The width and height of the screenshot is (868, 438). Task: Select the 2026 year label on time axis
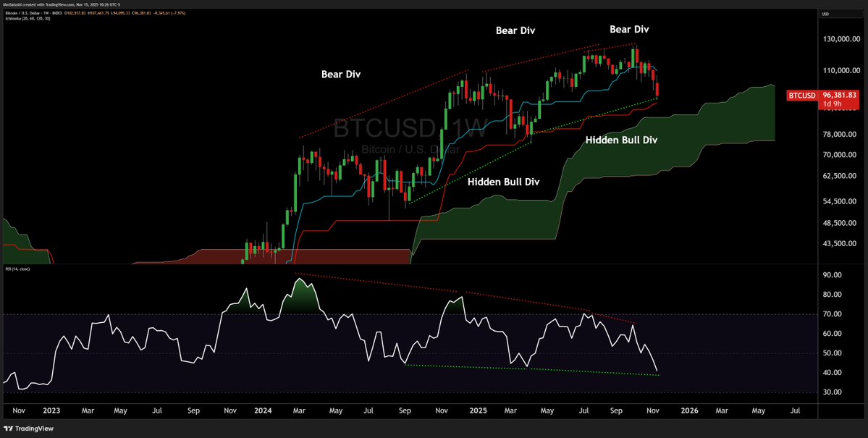(689, 411)
